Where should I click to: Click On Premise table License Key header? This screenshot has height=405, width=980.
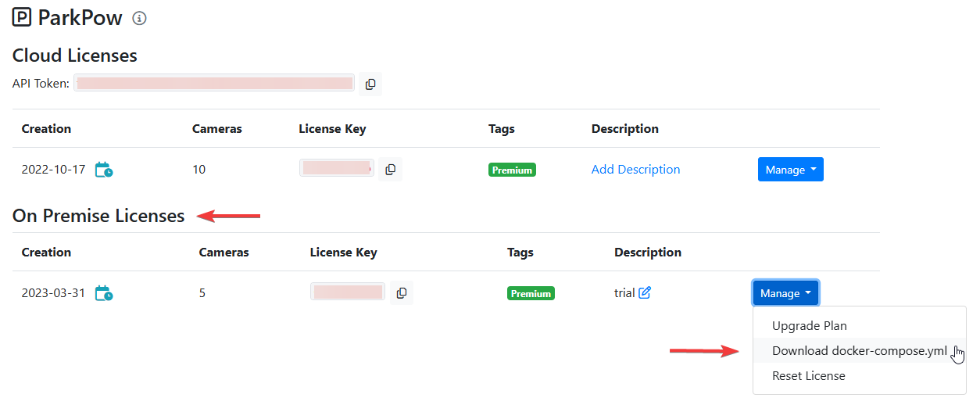(344, 252)
